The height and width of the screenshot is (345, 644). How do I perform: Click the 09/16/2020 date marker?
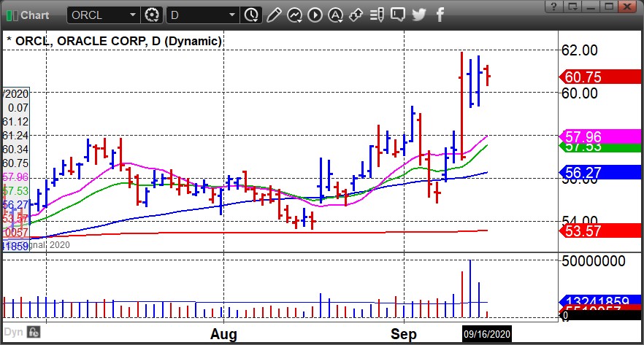pos(487,334)
